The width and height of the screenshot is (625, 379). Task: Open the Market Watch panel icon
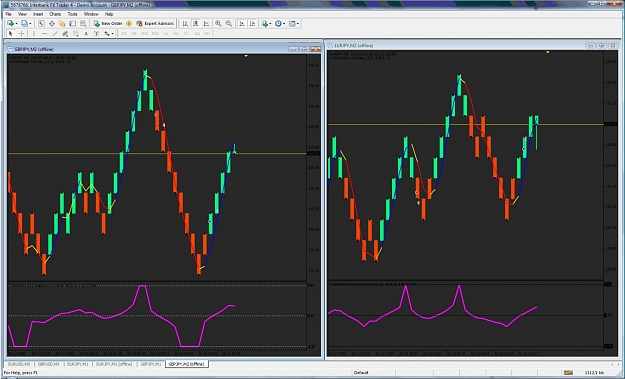pos(41,24)
